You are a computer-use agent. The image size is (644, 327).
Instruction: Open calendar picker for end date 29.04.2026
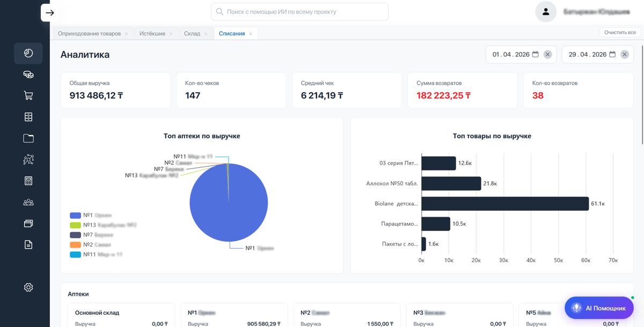click(x=611, y=55)
